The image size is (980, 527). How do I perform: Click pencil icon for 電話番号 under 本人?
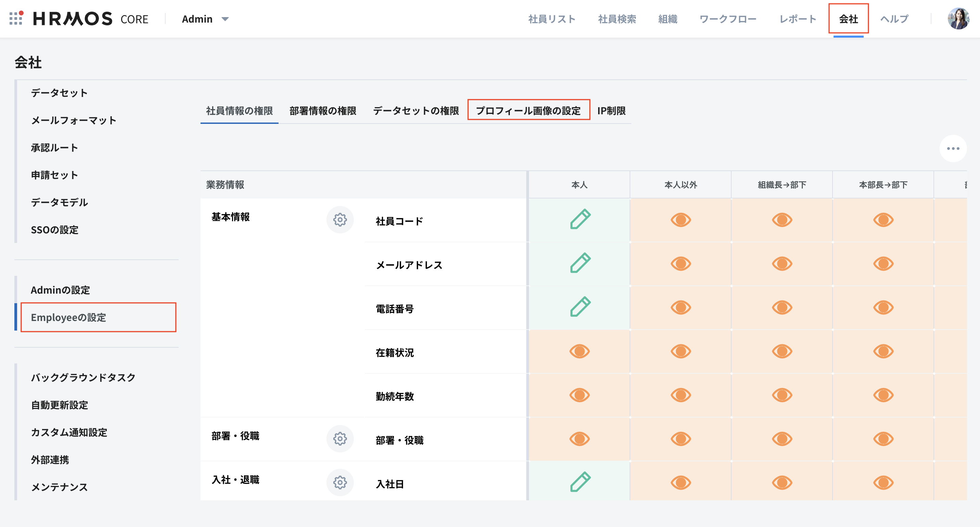point(580,307)
